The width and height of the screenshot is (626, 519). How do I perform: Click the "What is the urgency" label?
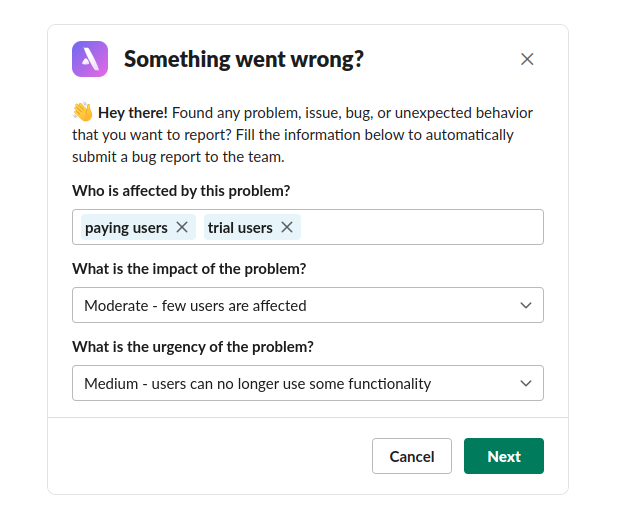pyautogui.click(x=193, y=347)
